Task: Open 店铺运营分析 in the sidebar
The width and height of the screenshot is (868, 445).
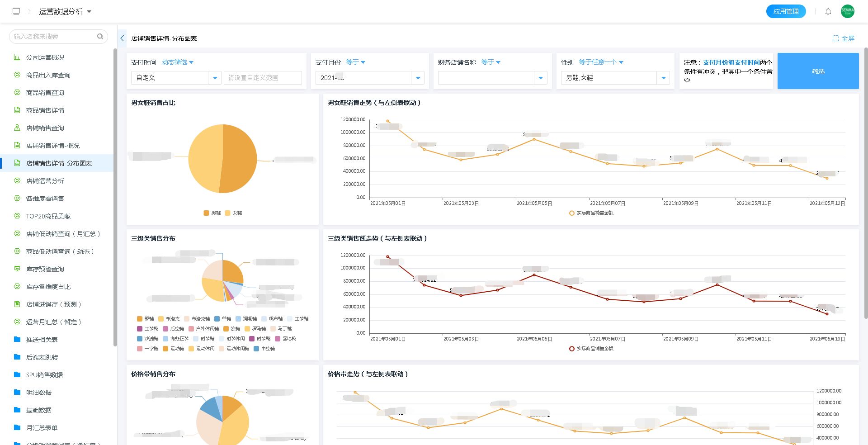Action: (45, 181)
